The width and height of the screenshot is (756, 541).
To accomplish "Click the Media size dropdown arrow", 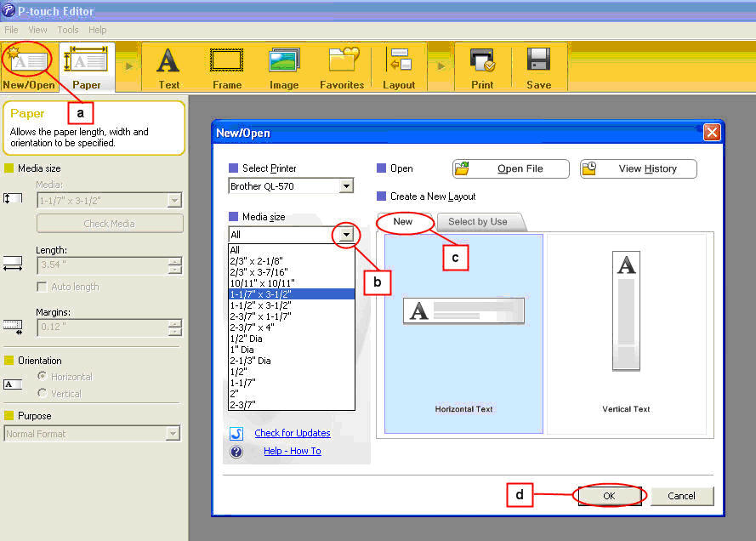I will click(346, 234).
